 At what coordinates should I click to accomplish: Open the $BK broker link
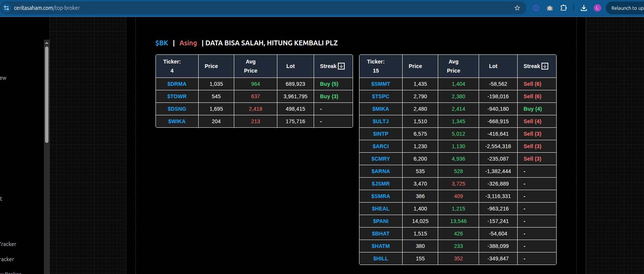coord(162,43)
